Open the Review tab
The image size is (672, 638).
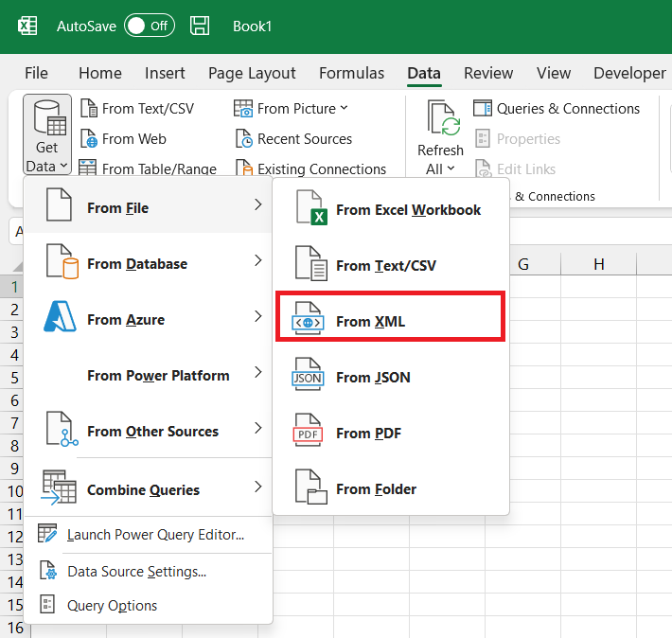coord(488,73)
